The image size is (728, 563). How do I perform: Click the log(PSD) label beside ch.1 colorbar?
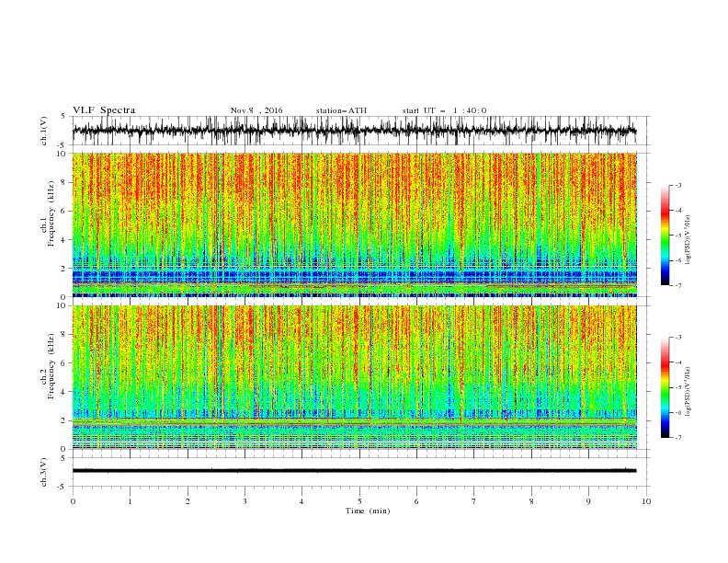coord(688,240)
